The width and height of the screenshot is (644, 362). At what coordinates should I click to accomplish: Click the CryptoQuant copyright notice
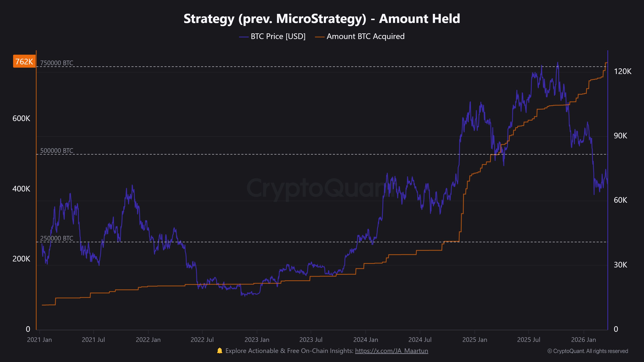[587, 351]
